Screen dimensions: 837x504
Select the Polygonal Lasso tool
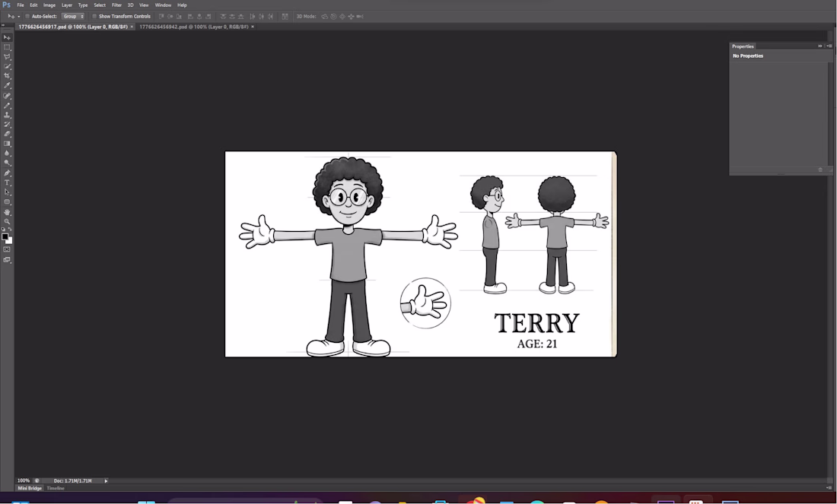[7, 57]
